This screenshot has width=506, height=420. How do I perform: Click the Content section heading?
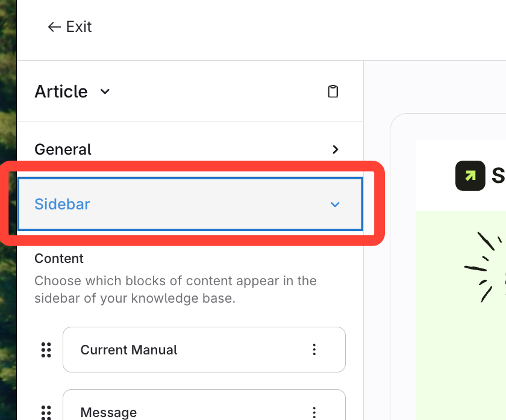point(59,259)
